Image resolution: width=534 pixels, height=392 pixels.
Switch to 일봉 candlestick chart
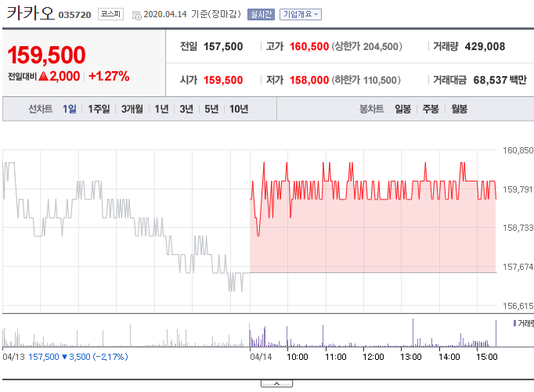point(403,109)
